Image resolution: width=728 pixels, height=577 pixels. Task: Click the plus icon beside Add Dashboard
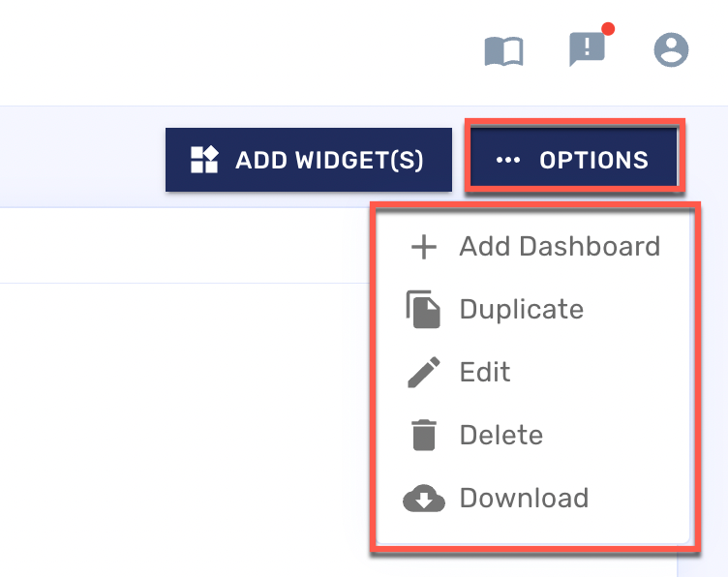(x=424, y=247)
